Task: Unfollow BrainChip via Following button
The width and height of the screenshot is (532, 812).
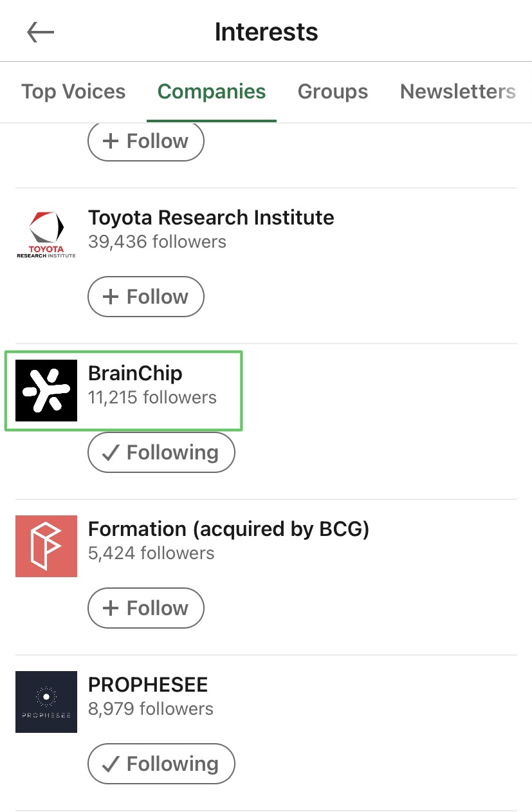Action: (x=161, y=452)
